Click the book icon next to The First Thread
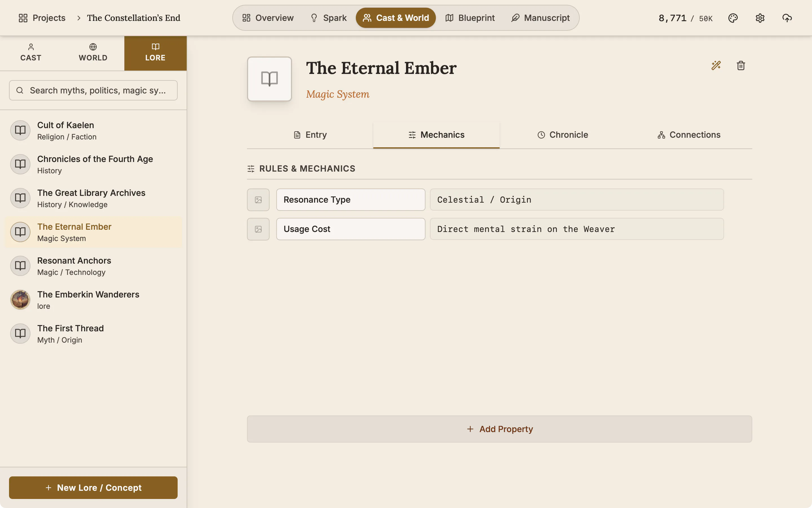Viewport: 812px width, 508px height. 20,333
